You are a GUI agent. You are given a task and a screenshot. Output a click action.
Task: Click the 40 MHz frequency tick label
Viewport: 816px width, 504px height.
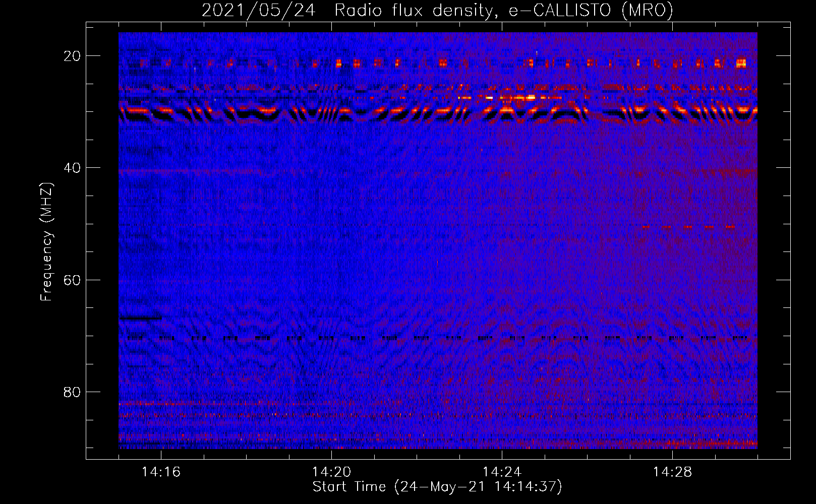72,168
